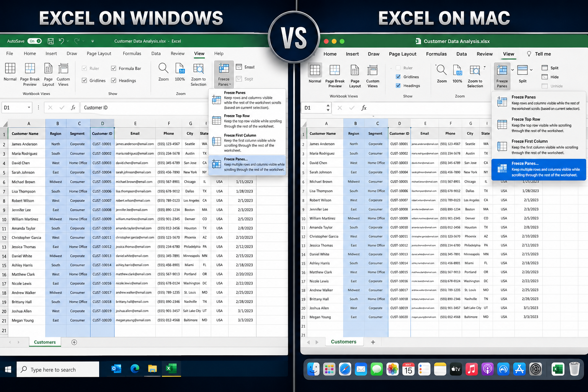This screenshot has height=392, width=588.
Task: Click the formula bar in Windows Excel
Action: point(144,108)
